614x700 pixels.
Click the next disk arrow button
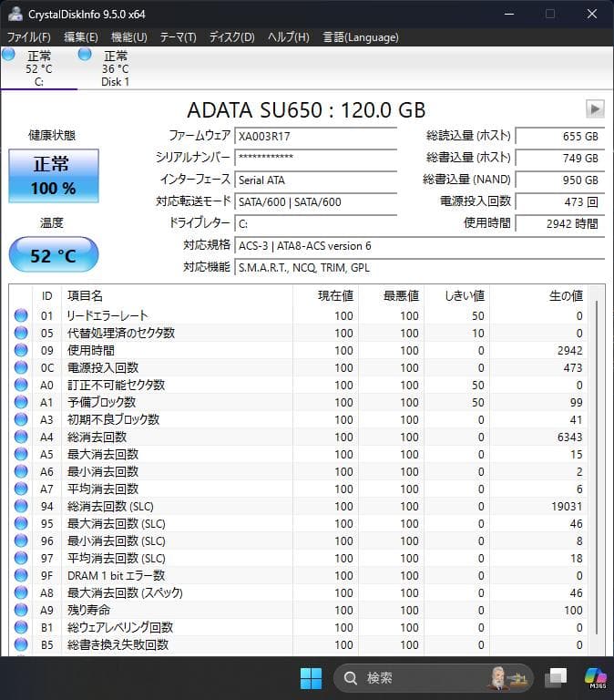pos(595,108)
